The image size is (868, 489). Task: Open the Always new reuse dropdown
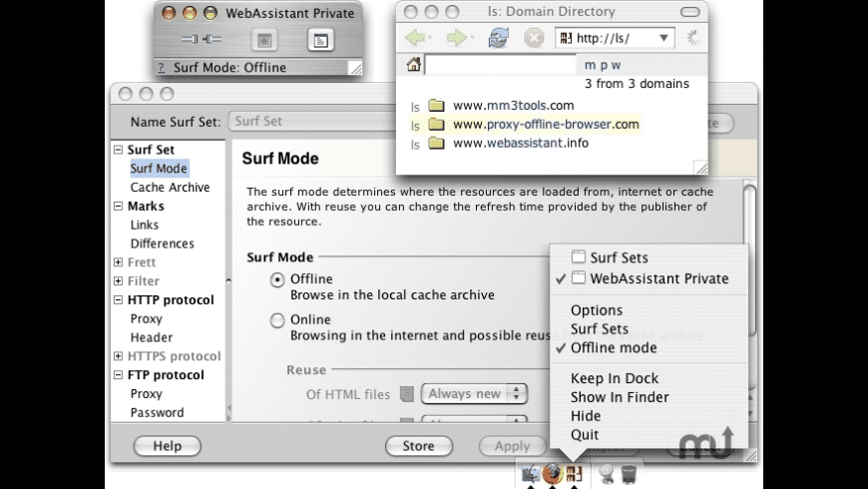pyautogui.click(x=475, y=394)
